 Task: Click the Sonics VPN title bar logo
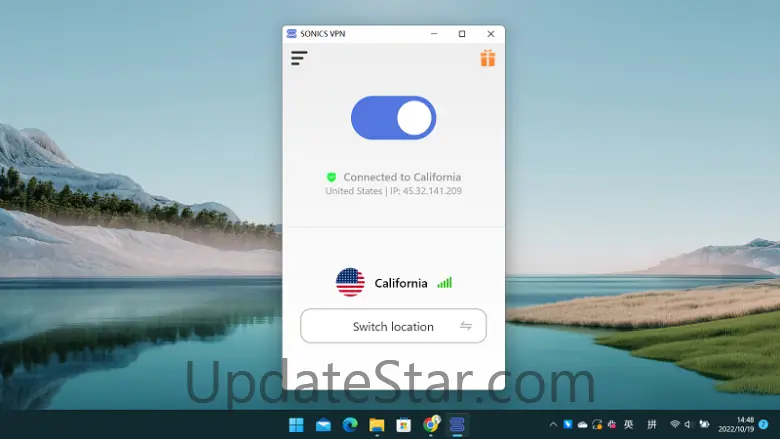pyautogui.click(x=292, y=33)
